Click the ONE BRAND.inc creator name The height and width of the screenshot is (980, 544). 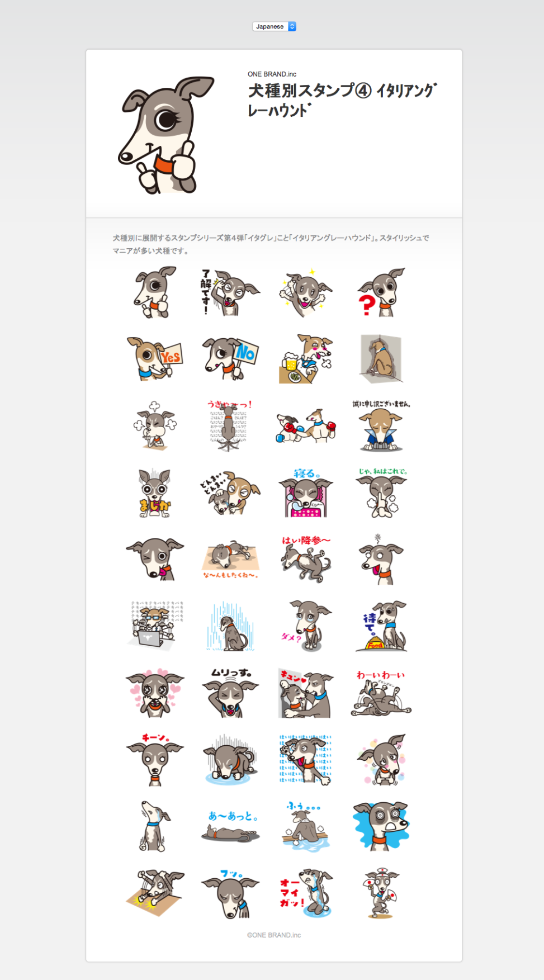click(272, 74)
